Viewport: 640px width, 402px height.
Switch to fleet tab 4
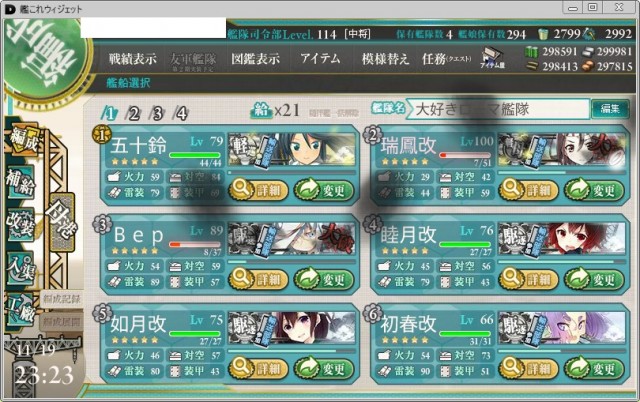click(181, 113)
